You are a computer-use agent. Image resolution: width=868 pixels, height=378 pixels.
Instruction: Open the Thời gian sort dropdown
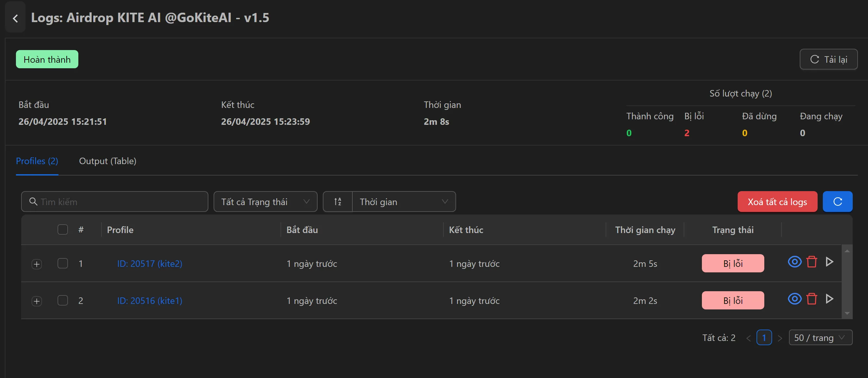(403, 202)
